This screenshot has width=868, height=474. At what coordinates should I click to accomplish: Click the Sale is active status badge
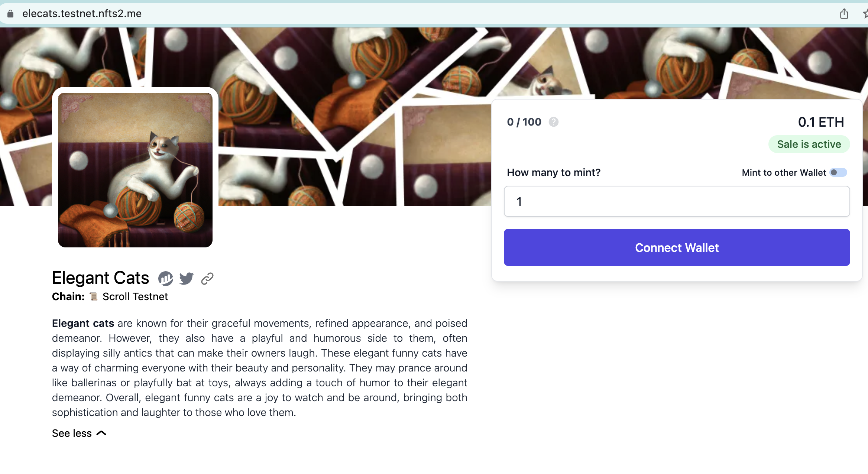pos(809,144)
